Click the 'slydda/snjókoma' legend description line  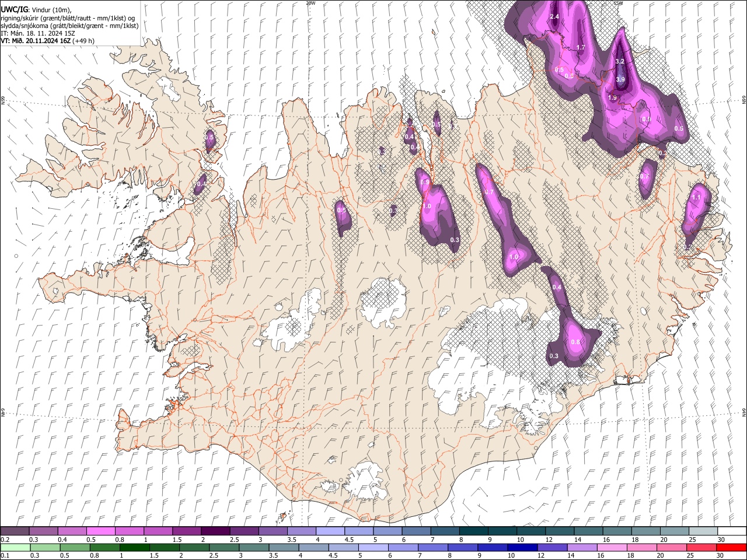tap(69, 26)
